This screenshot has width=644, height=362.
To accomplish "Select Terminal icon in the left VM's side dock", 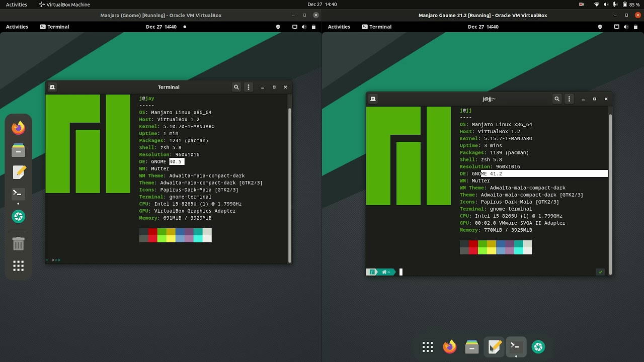I will [18, 194].
